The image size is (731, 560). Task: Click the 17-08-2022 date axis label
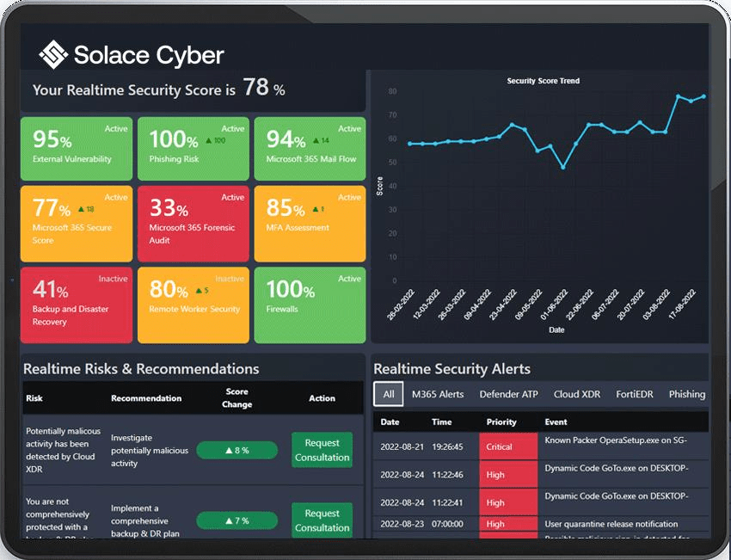(x=682, y=305)
